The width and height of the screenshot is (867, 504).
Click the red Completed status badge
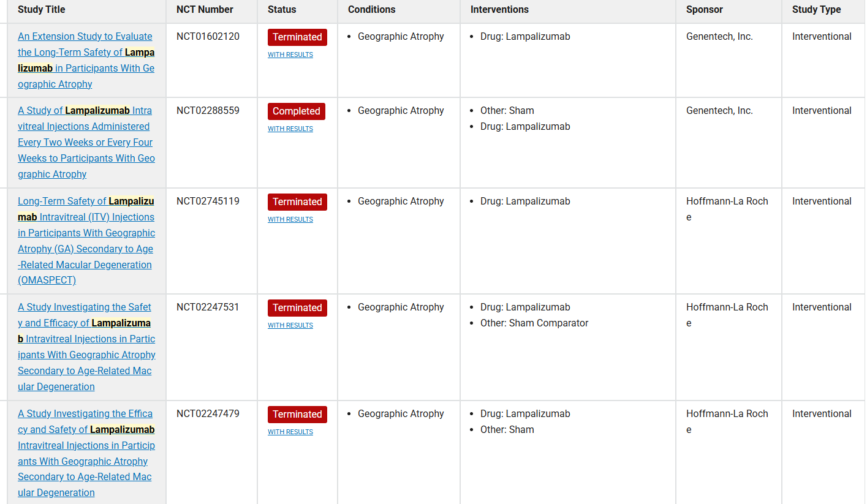(297, 111)
